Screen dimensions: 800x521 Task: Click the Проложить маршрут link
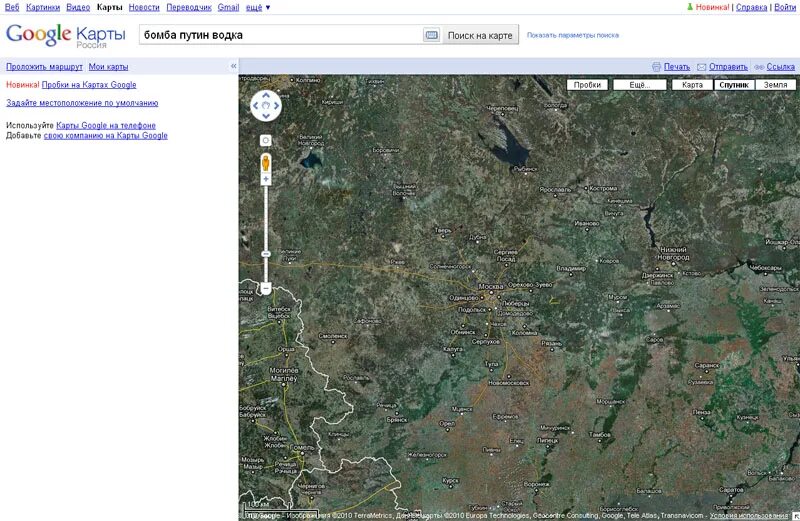point(44,66)
